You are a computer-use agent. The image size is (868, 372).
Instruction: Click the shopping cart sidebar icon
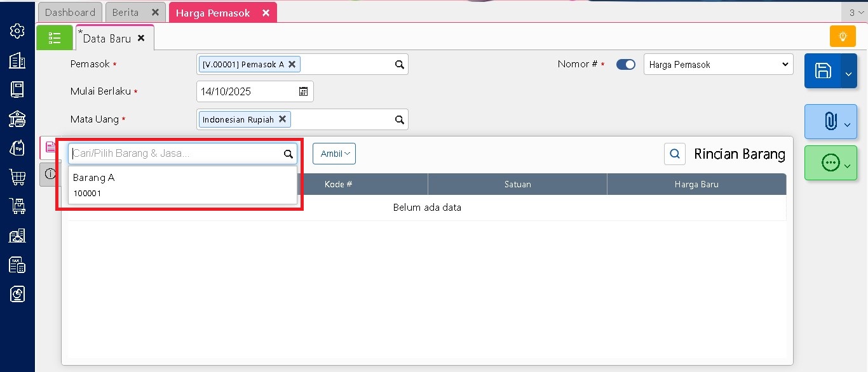(17, 177)
